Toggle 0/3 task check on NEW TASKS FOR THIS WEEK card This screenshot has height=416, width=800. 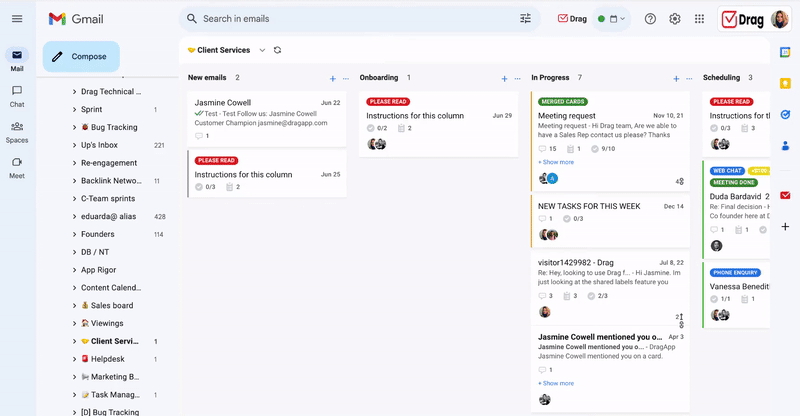point(566,218)
